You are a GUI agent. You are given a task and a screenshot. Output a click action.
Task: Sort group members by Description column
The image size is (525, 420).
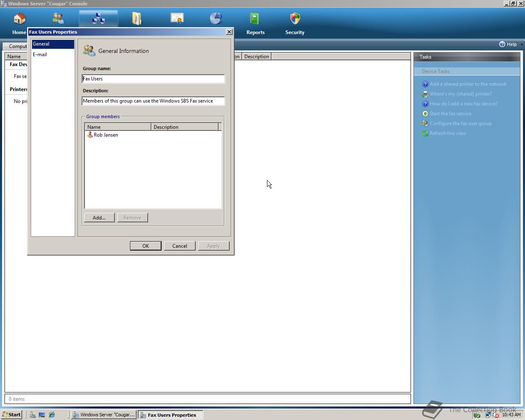185,127
